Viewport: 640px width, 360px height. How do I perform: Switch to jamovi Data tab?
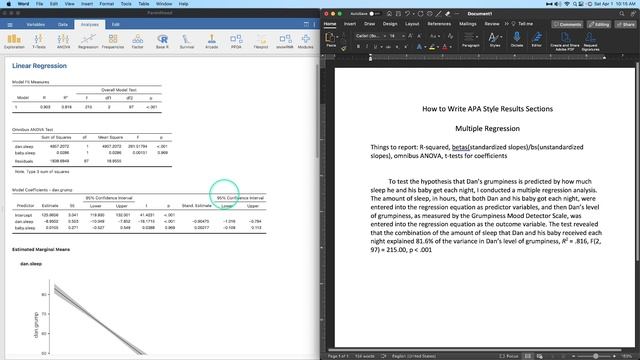tap(63, 24)
